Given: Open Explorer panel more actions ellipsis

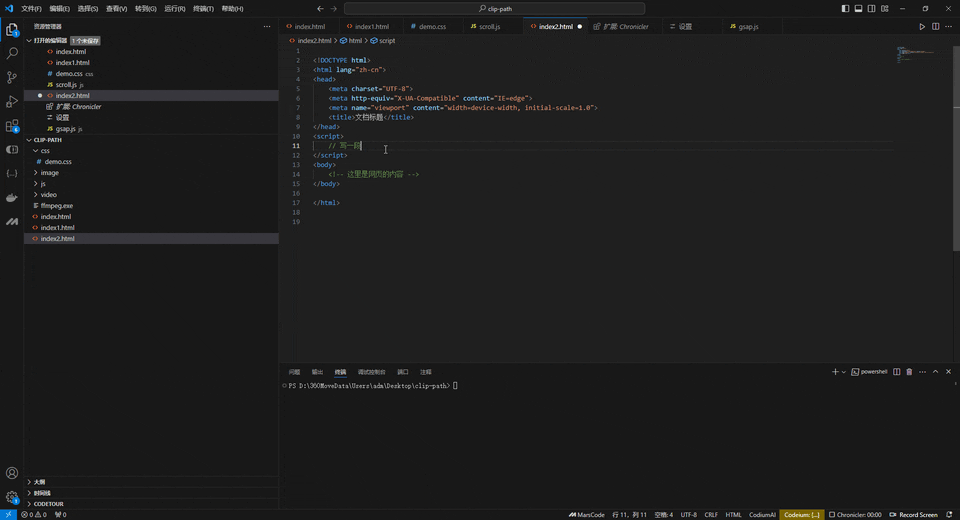Looking at the screenshot, I should pos(267,26).
